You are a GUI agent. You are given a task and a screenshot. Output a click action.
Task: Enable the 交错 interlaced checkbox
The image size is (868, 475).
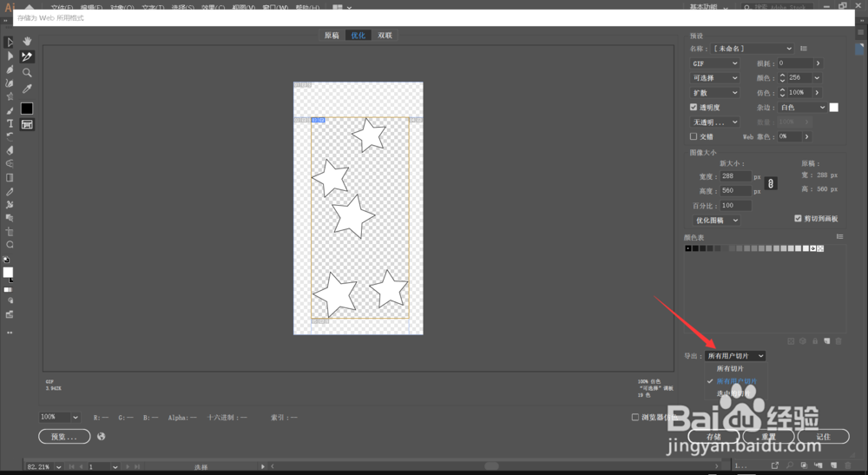pos(693,136)
